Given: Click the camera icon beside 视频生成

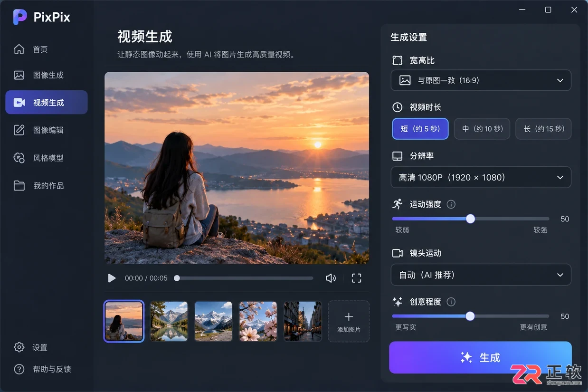Looking at the screenshot, I should (x=19, y=102).
